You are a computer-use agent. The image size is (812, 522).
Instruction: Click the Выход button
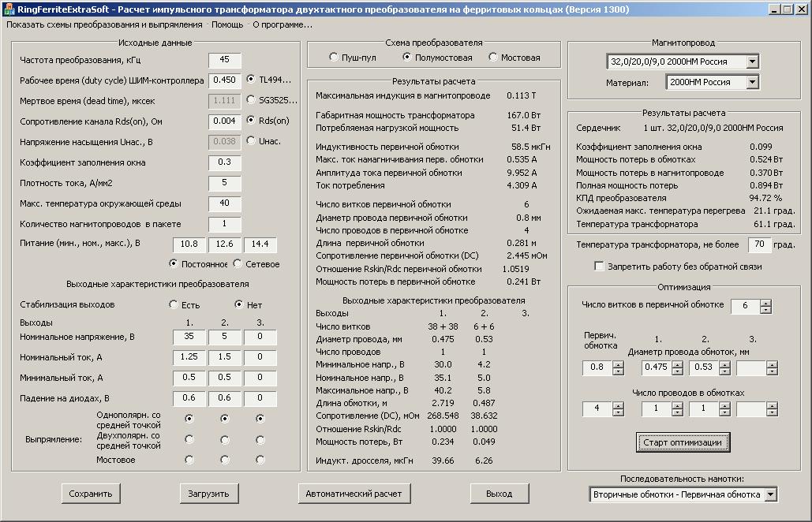pos(500,494)
